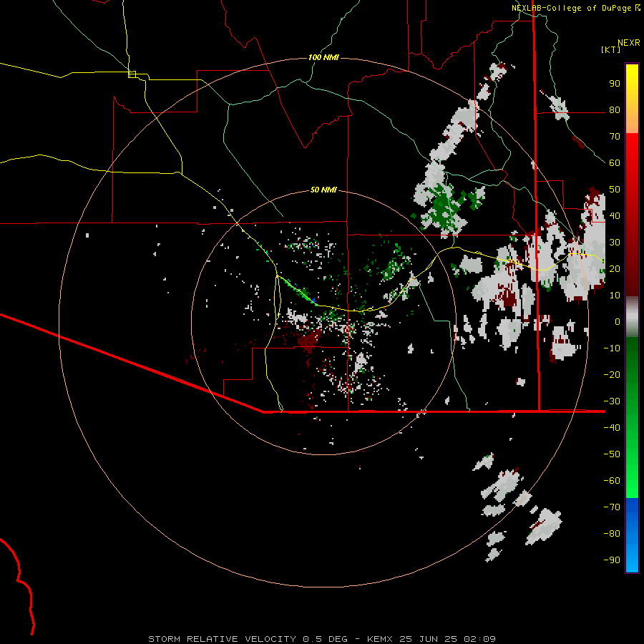644x644 pixels.
Task: Click the 20 value on the velocity scale
Action: coord(615,268)
